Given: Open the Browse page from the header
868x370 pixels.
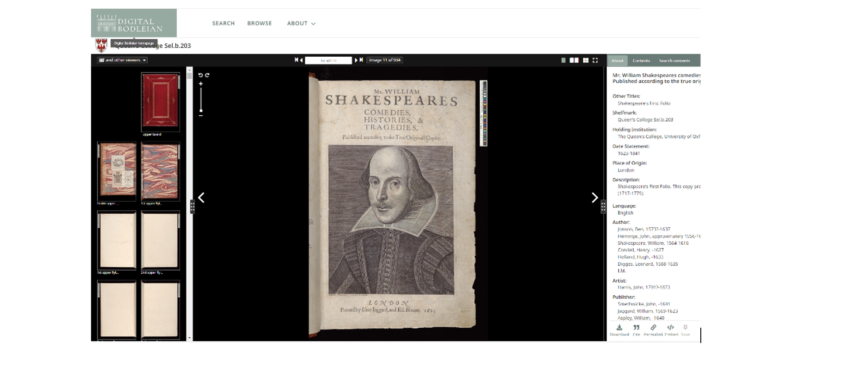Looking at the screenshot, I should [x=260, y=23].
